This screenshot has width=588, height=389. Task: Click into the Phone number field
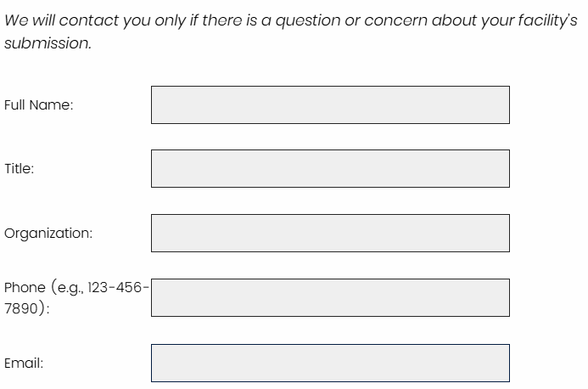click(x=330, y=298)
